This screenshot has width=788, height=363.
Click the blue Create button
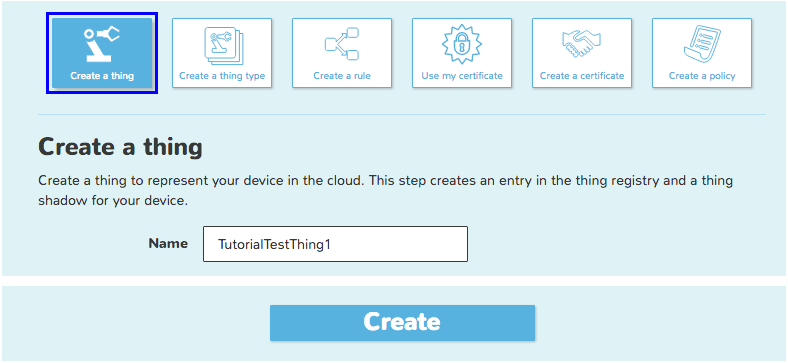pos(402,323)
